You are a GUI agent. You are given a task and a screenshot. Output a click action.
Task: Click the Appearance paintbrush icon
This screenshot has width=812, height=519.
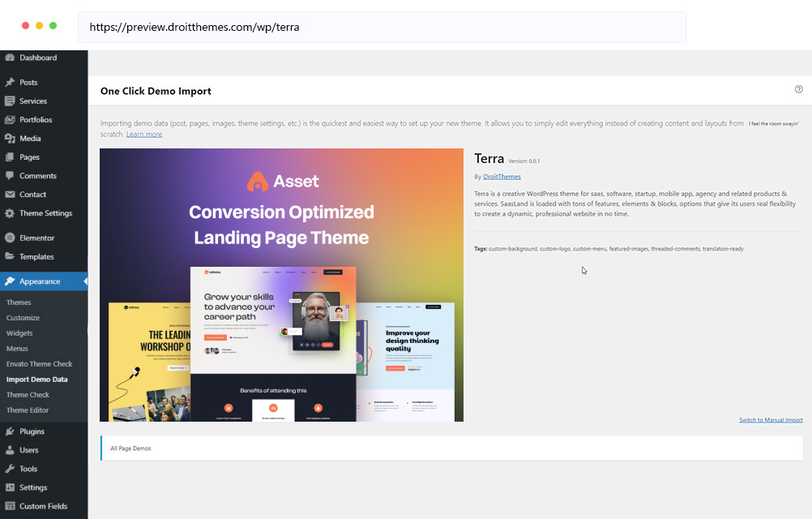(10, 281)
